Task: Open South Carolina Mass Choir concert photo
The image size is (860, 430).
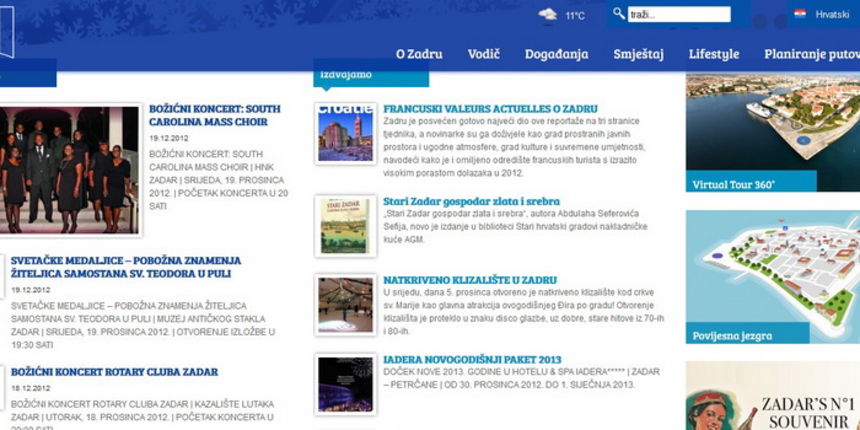Action: [69, 169]
